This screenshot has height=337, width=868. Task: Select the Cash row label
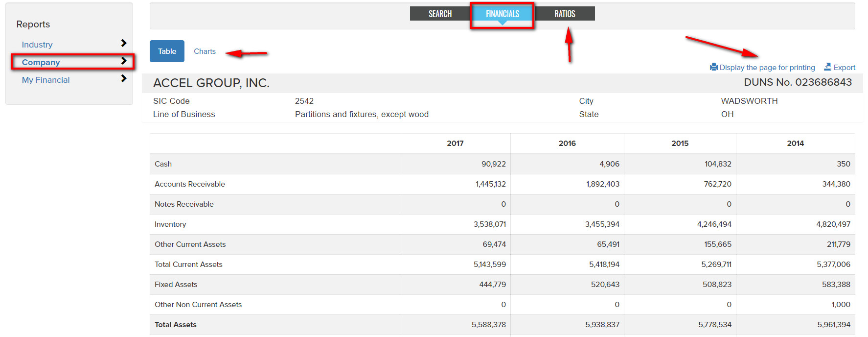[x=163, y=164]
